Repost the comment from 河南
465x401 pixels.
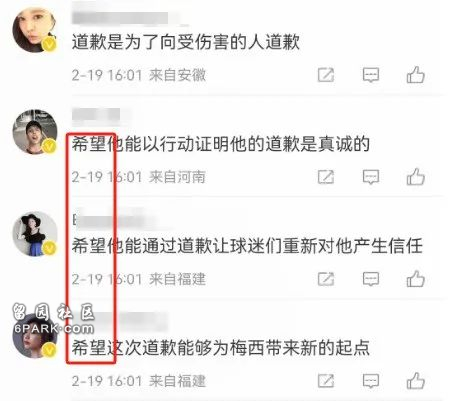coord(326,177)
